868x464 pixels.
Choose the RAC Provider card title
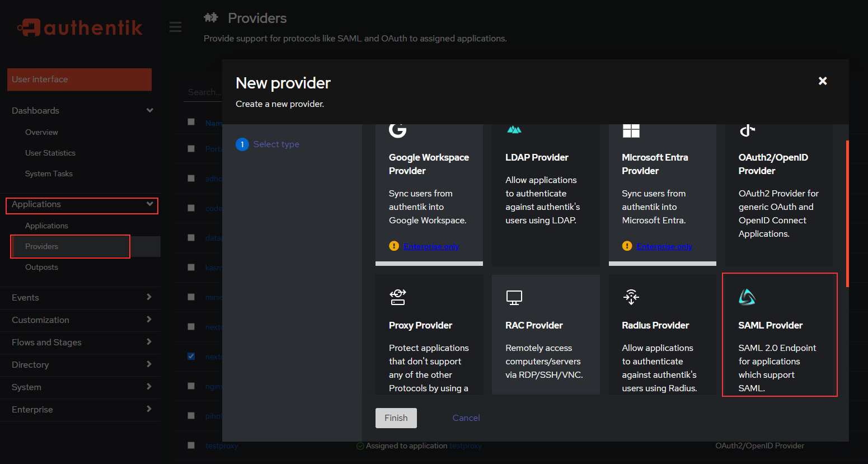click(x=534, y=326)
